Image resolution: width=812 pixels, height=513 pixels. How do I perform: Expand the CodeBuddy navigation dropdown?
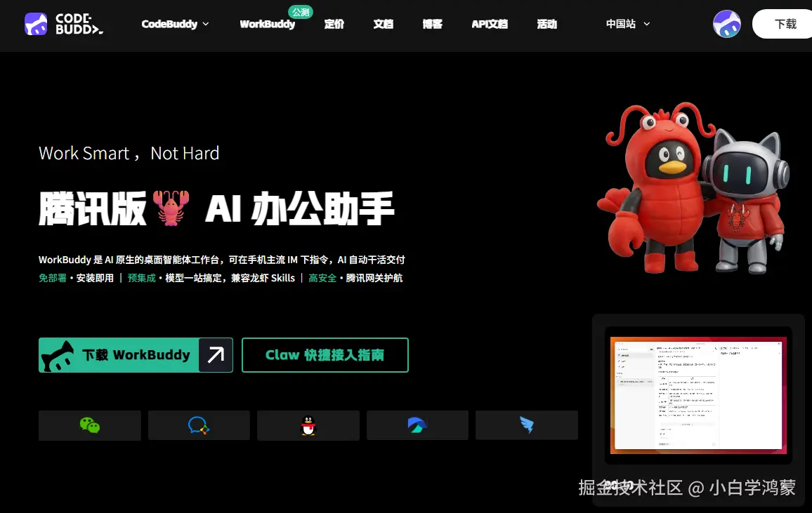point(176,24)
